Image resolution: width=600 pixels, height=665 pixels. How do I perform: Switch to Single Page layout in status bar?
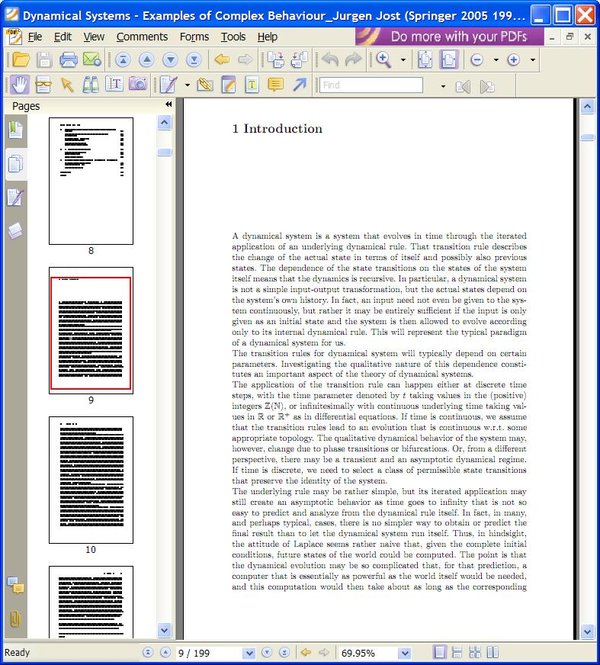pyautogui.click(x=440, y=652)
